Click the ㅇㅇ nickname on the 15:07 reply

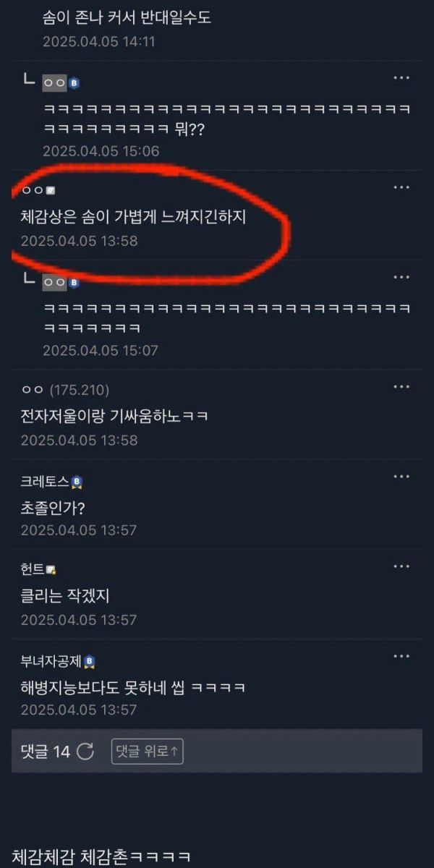55,282
